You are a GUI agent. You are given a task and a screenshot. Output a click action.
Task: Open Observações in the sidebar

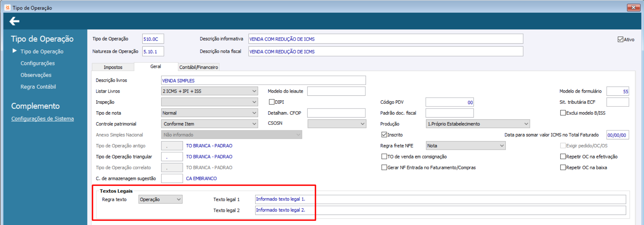[36, 75]
